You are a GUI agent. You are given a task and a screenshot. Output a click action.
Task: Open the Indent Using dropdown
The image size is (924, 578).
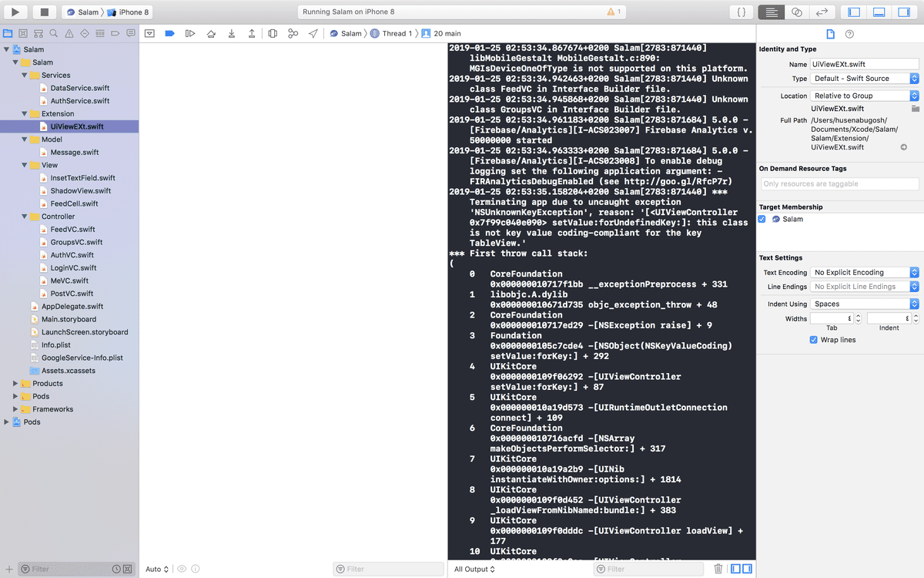[865, 304]
